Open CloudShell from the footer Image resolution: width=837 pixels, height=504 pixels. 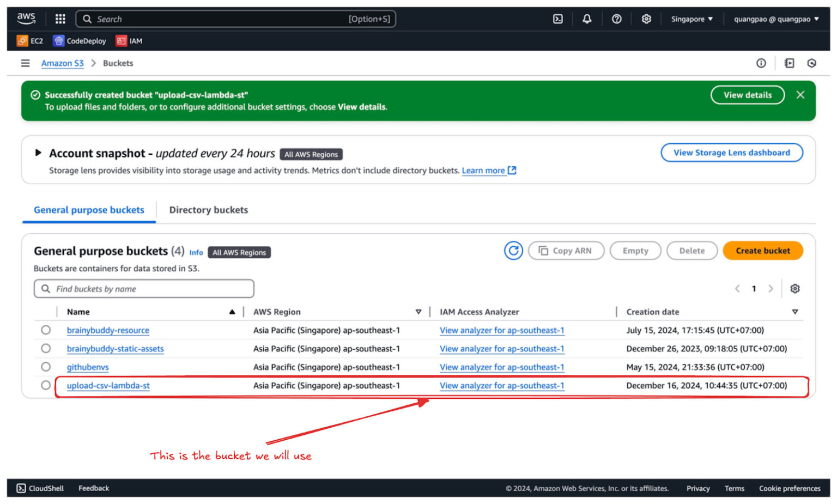[40, 488]
